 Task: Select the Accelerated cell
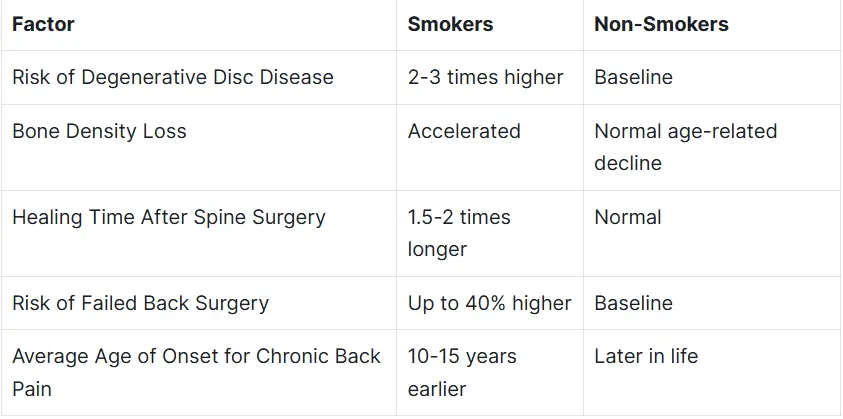[464, 131]
